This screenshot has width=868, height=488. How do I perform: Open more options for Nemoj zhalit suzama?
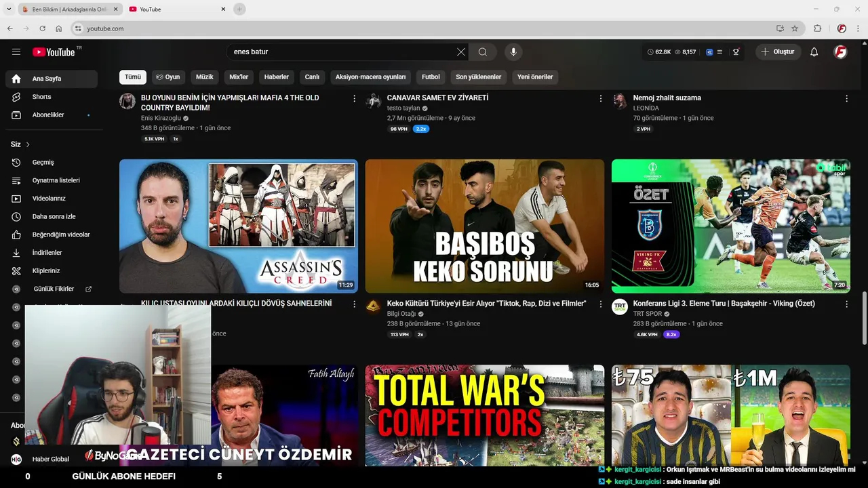(x=846, y=98)
